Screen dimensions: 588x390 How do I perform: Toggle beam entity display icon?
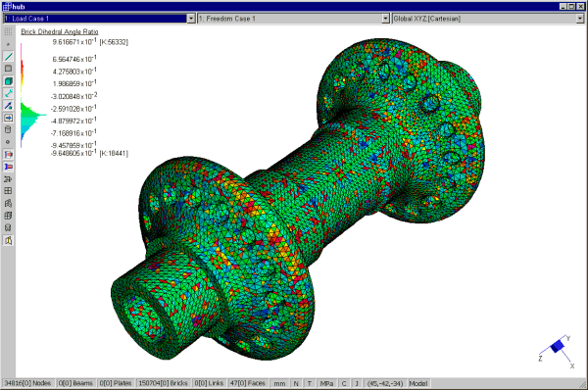pos(8,57)
